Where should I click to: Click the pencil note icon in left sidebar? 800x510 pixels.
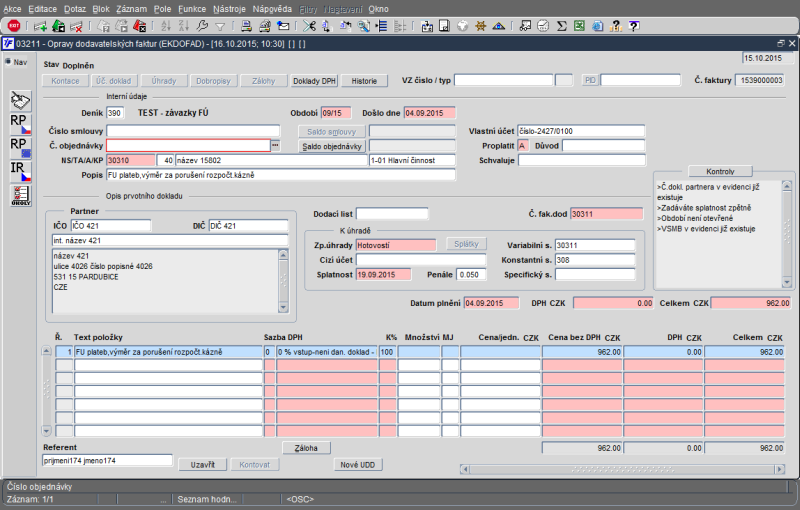(x=20, y=100)
